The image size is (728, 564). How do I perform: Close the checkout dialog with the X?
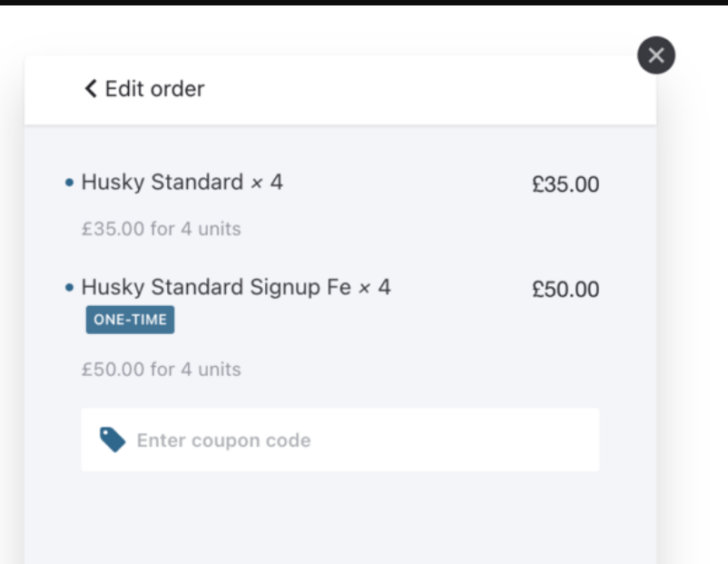tap(656, 56)
